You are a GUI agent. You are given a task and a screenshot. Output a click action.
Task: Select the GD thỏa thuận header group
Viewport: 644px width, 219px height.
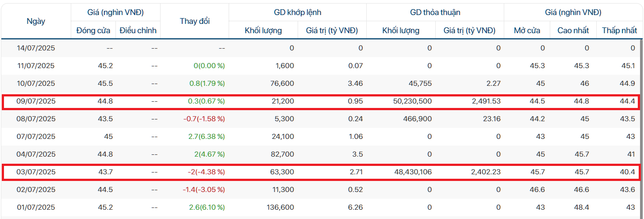(435, 12)
